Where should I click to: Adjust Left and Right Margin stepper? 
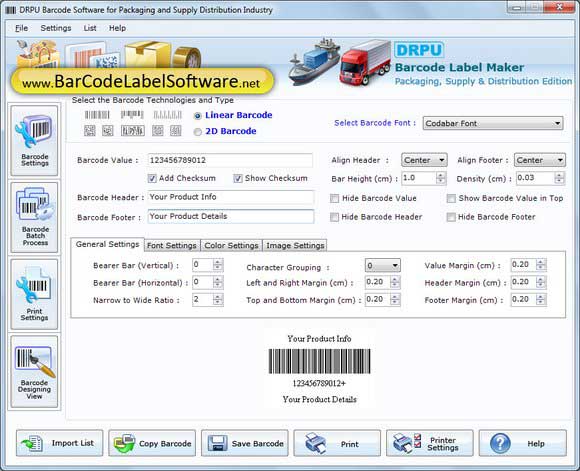[x=395, y=282]
